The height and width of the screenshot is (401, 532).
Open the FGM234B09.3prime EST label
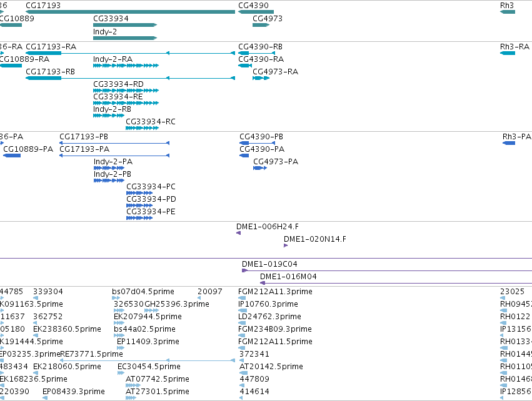click(275, 329)
